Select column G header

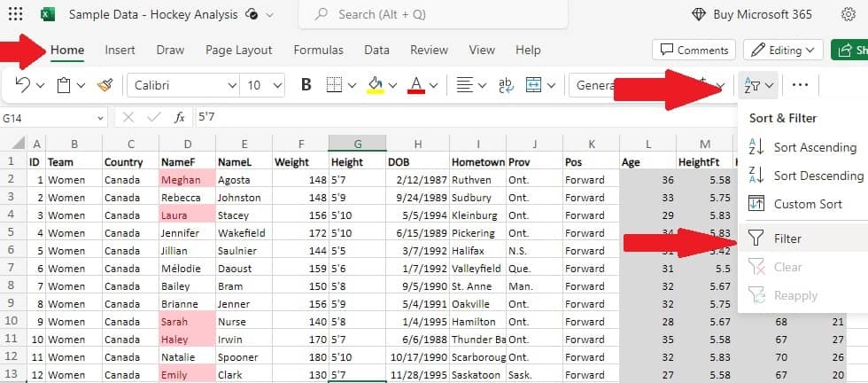(x=358, y=145)
